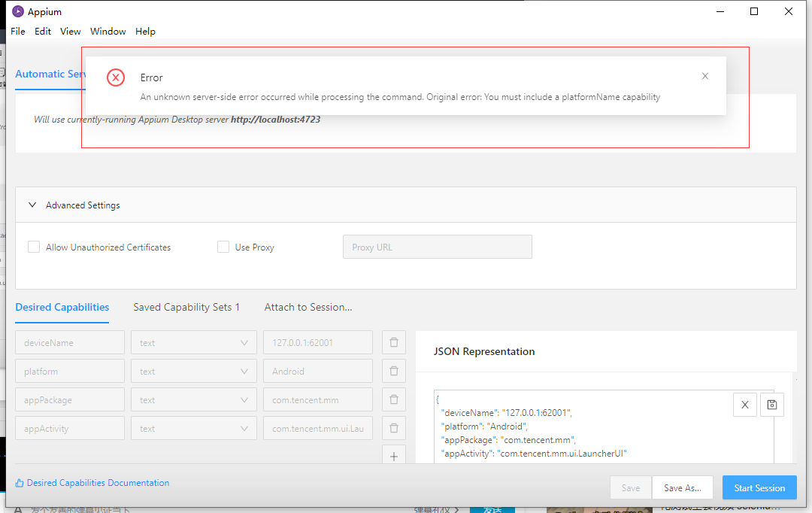This screenshot has width=812, height=513.
Task: Click the red error circle icon
Action: point(116,77)
